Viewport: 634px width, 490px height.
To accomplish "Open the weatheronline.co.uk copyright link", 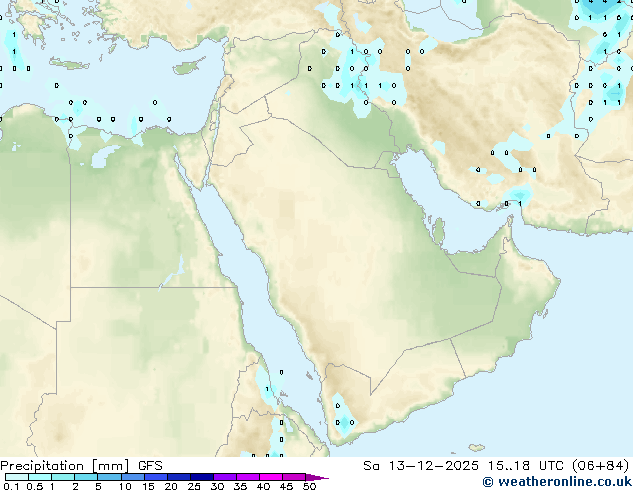I will (557, 482).
